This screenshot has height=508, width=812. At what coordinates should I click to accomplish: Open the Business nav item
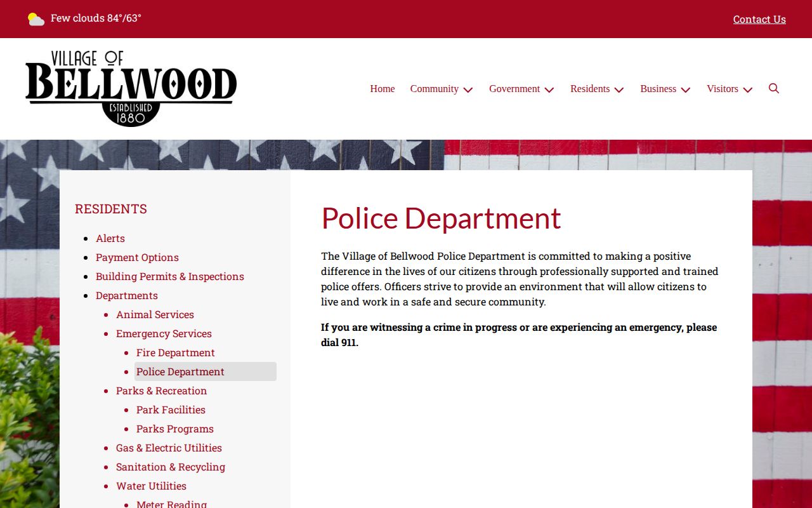658,89
